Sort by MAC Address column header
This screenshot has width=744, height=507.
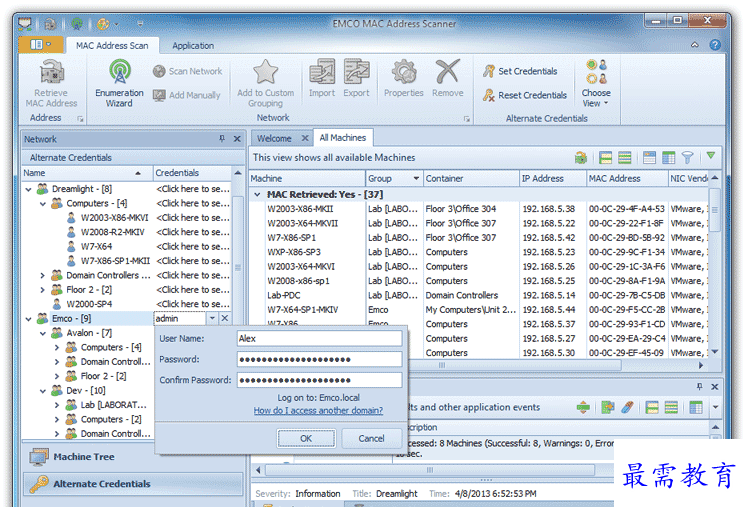[627, 178]
